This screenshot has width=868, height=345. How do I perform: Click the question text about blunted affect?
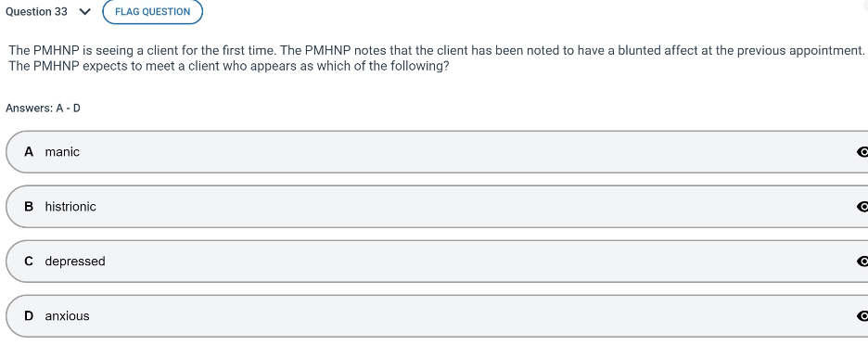[436, 58]
